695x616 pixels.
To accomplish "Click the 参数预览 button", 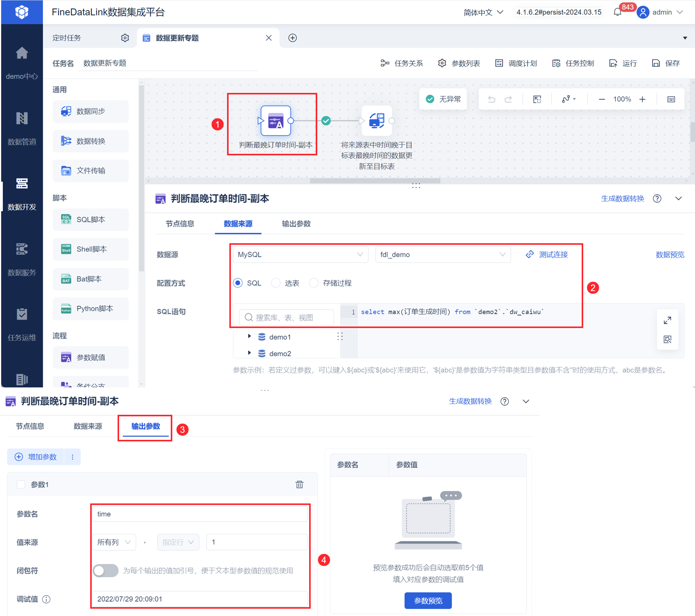I will click(428, 601).
